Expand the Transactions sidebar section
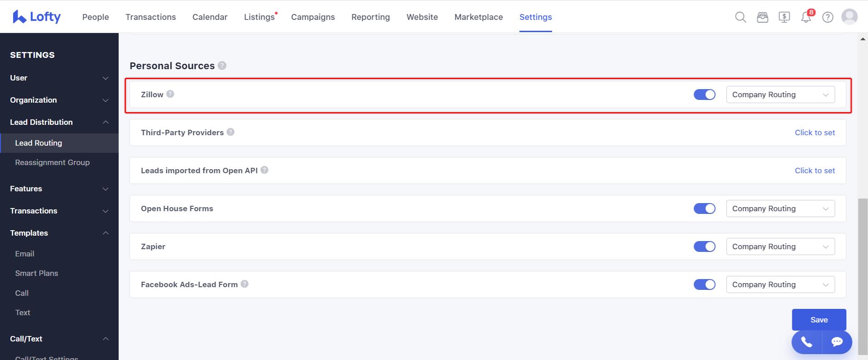 click(59, 211)
